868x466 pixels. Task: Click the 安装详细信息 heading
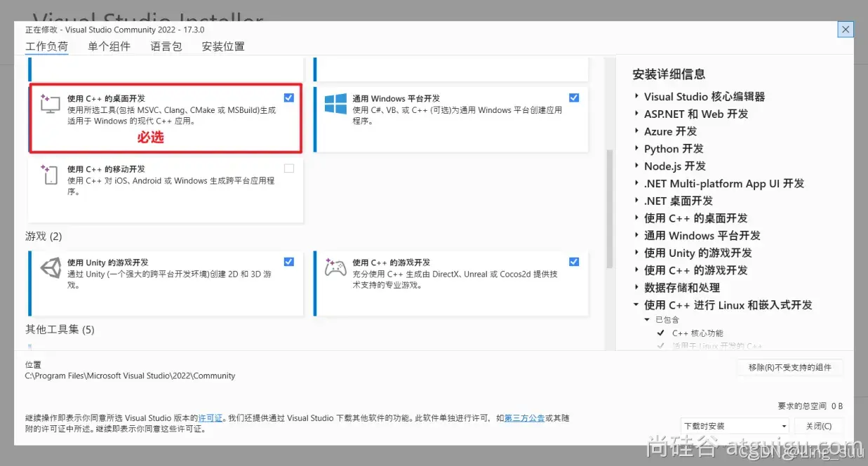(669, 74)
